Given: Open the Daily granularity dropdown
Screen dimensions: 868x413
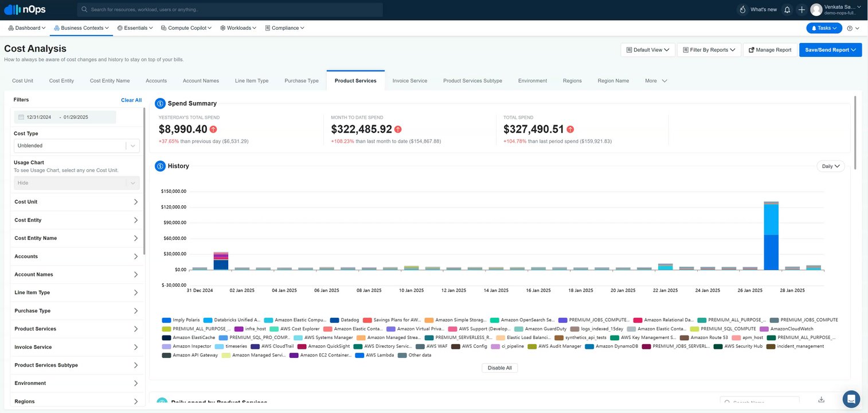Looking at the screenshot, I should click(x=831, y=166).
